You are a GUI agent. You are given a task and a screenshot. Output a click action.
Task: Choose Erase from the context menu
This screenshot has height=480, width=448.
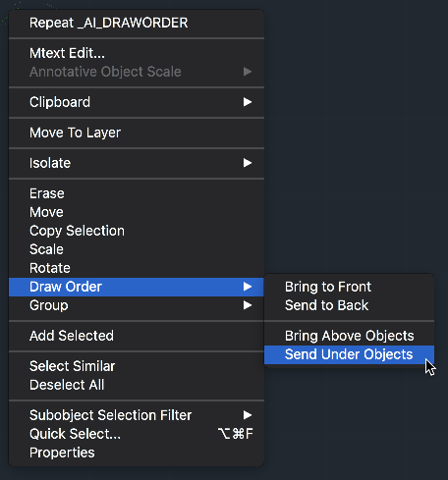coord(137,193)
